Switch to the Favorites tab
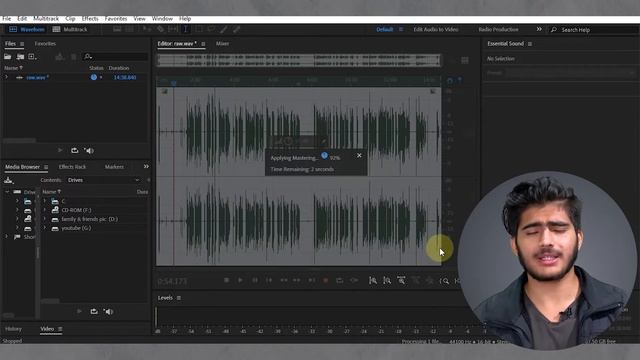This screenshot has width=640, height=360. [x=45, y=44]
